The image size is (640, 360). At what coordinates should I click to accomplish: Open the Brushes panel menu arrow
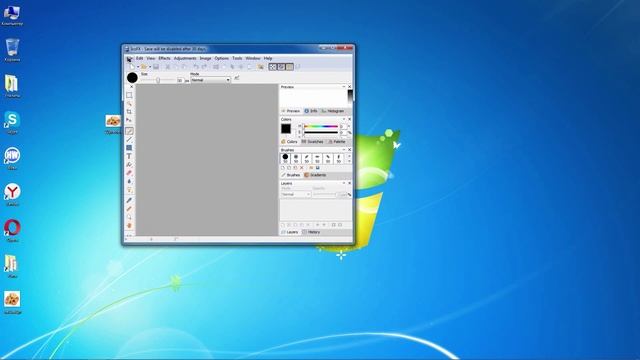point(344,150)
